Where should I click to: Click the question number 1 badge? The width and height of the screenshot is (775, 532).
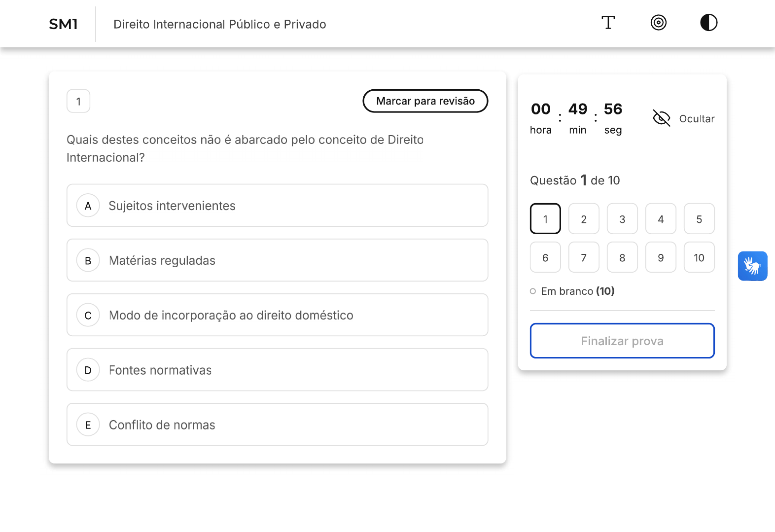coord(78,102)
